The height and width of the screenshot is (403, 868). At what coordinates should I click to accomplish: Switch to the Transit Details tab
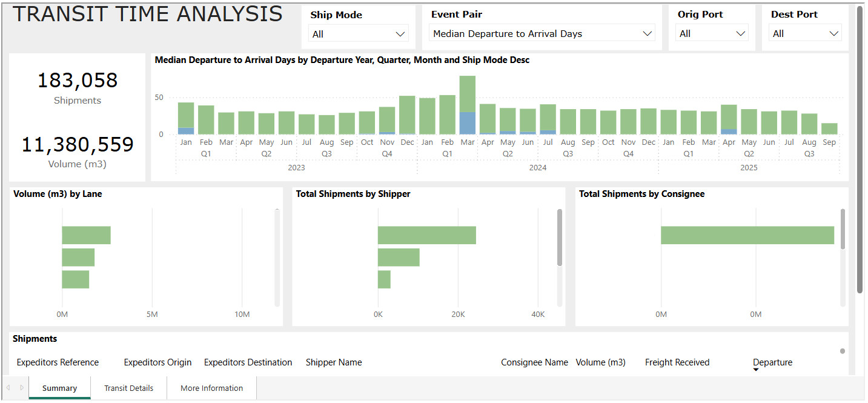click(128, 388)
